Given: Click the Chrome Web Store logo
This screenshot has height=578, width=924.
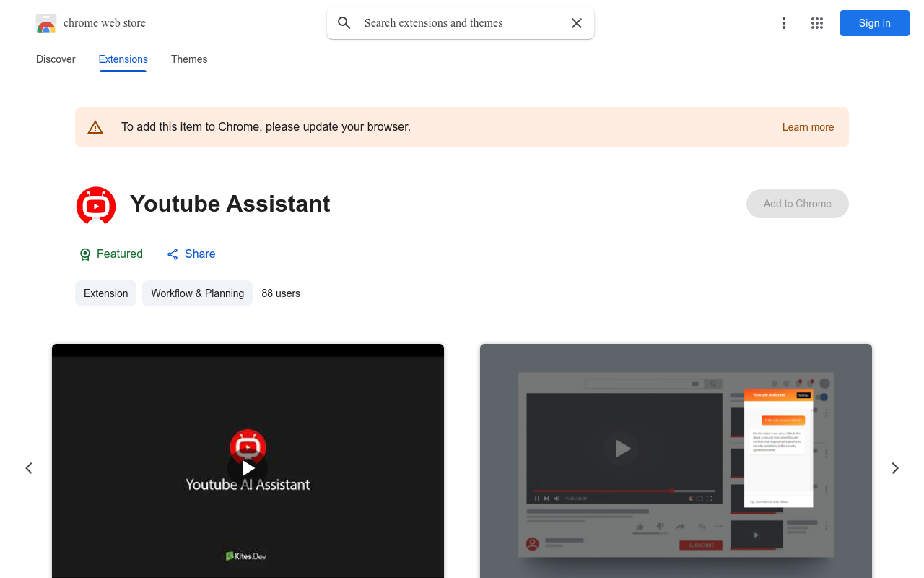Looking at the screenshot, I should tap(46, 23).
